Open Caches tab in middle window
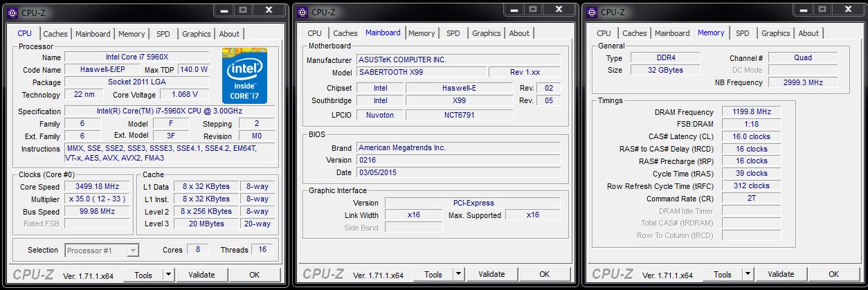The height and width of the screenshot is (290, 868). pos(345,33)
